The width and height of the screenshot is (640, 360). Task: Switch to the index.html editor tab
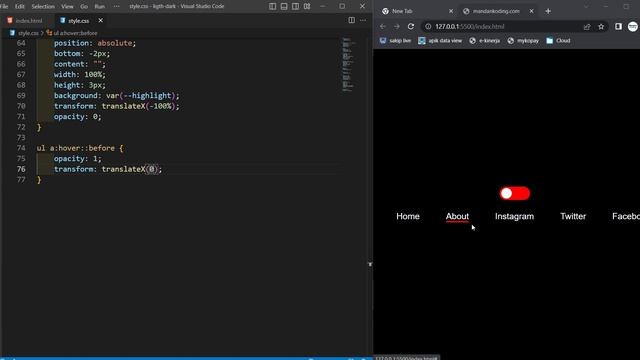click(x=25, y=20)
